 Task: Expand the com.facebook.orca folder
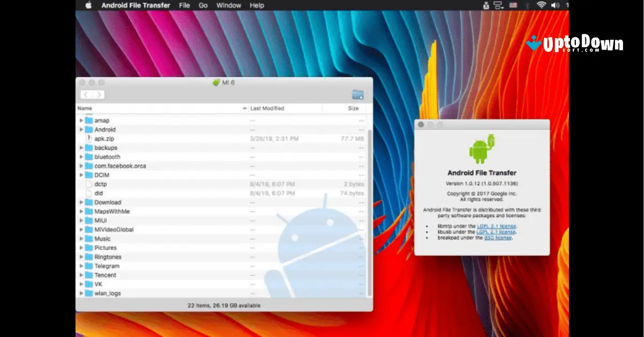point(81,166)
